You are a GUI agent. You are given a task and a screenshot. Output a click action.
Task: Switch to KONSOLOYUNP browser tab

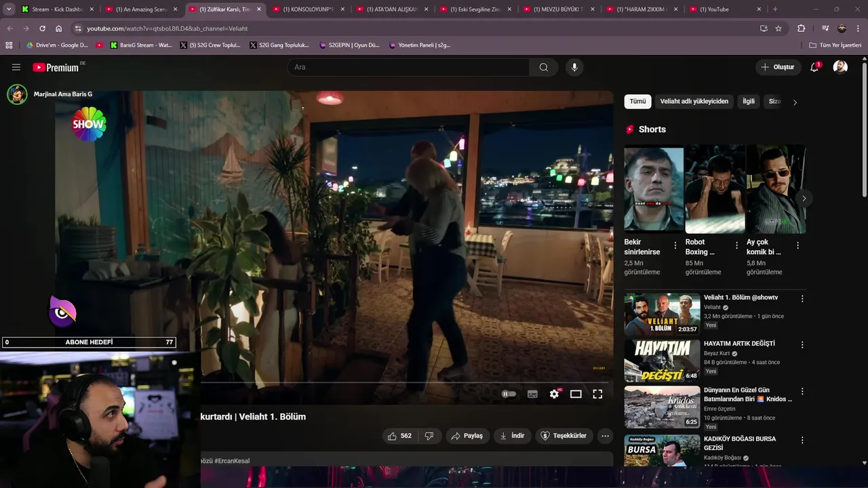[x=309, y=9]
